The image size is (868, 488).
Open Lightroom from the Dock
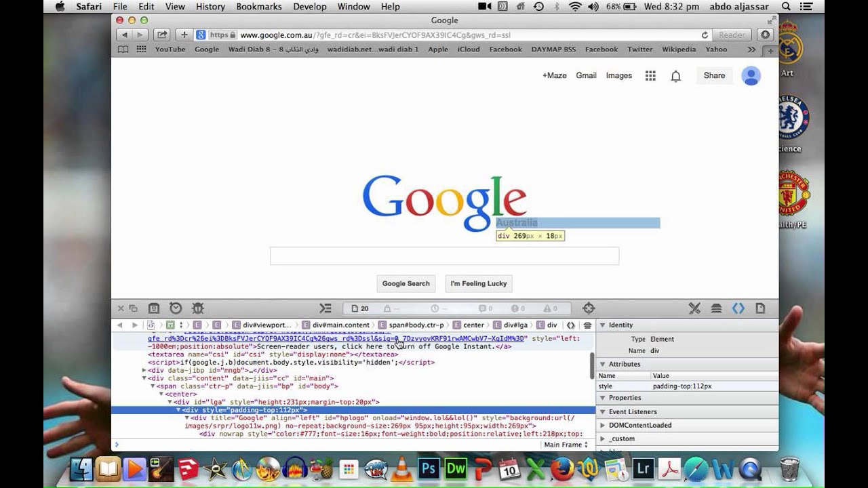(642, 468)
